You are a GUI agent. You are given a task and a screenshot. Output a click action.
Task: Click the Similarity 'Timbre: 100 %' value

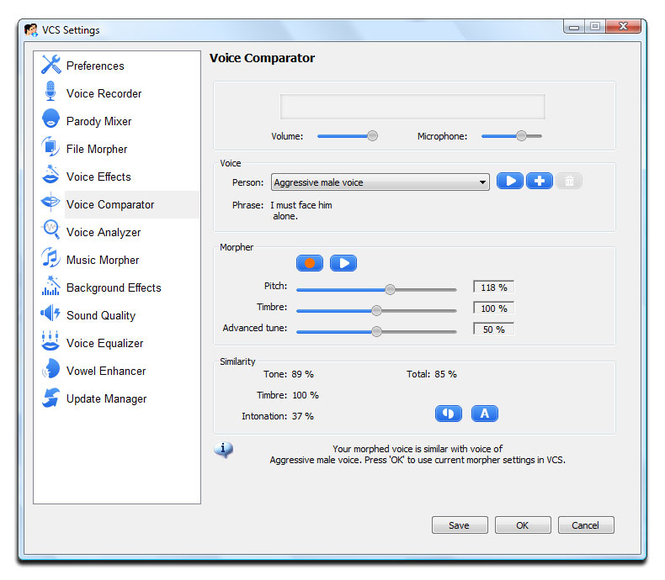pyautogui.click(x=288, y=395)
